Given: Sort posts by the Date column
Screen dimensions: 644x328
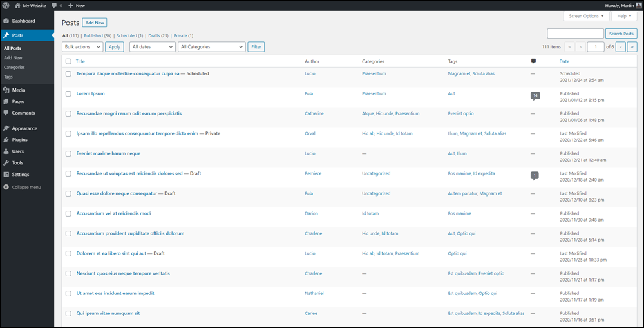Looking at the screenshot, I should coord(564,61).
